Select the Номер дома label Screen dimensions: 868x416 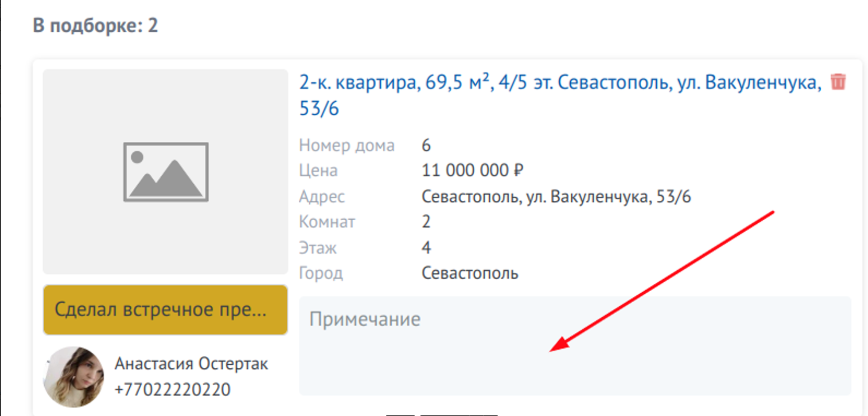pyautogui.click(x=347, y=145)
